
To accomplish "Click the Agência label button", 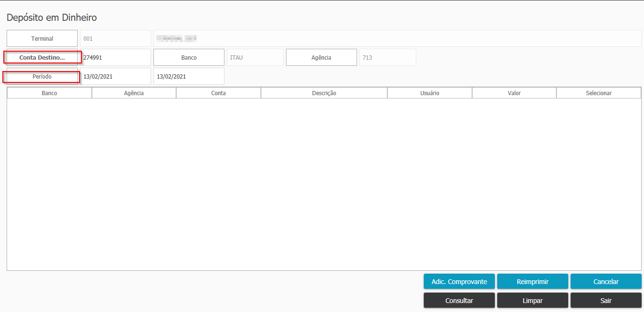I will [322, 57].
